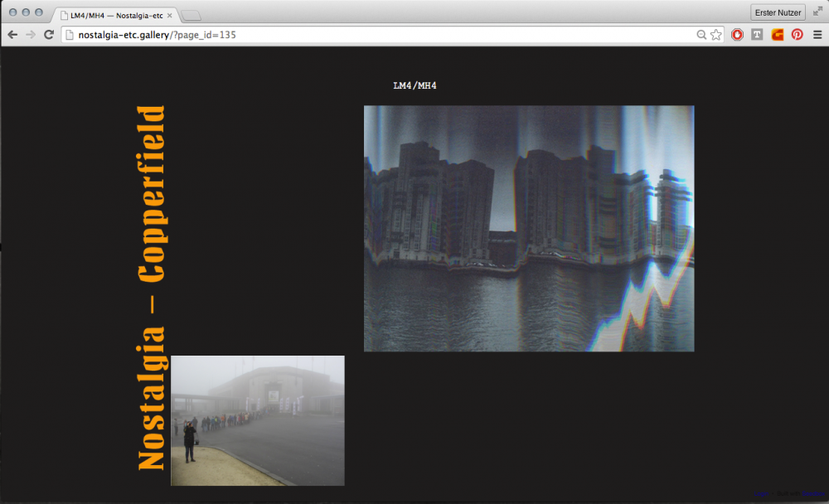
Task: Follow the Seedbox footer link
Action: 813,494
